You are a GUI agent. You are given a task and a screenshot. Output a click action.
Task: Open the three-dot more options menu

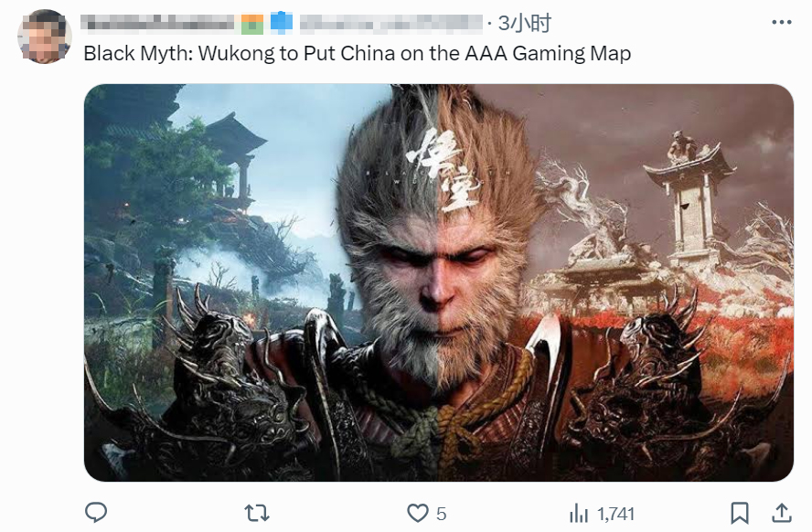pyautogui.click(x=782, y=22)
